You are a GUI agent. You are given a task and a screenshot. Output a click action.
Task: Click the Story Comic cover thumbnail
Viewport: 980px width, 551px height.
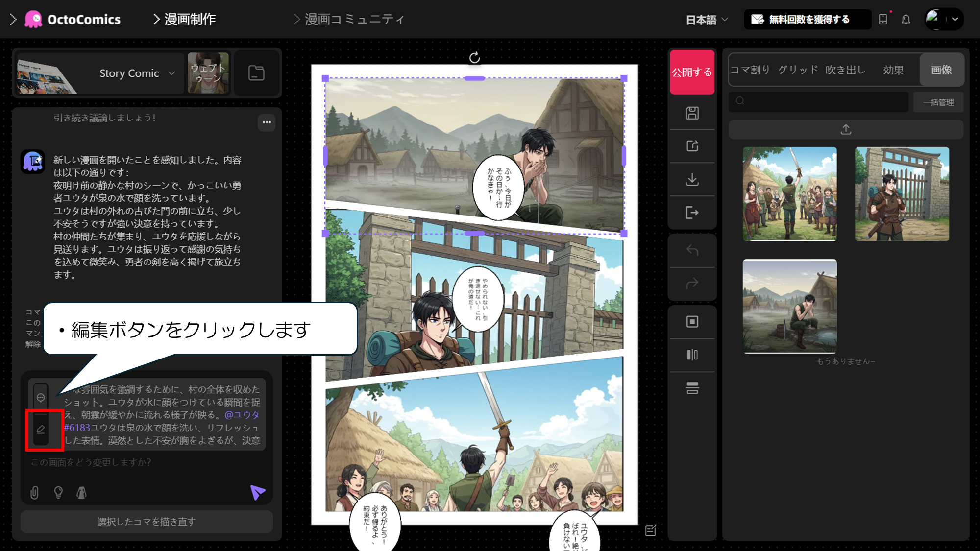47,73
